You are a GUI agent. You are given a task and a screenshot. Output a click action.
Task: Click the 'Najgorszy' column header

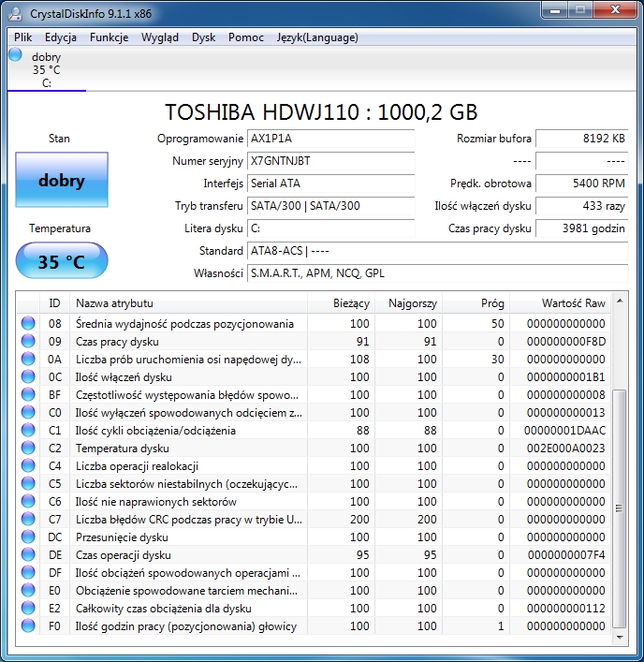click(x=408, y=303)
